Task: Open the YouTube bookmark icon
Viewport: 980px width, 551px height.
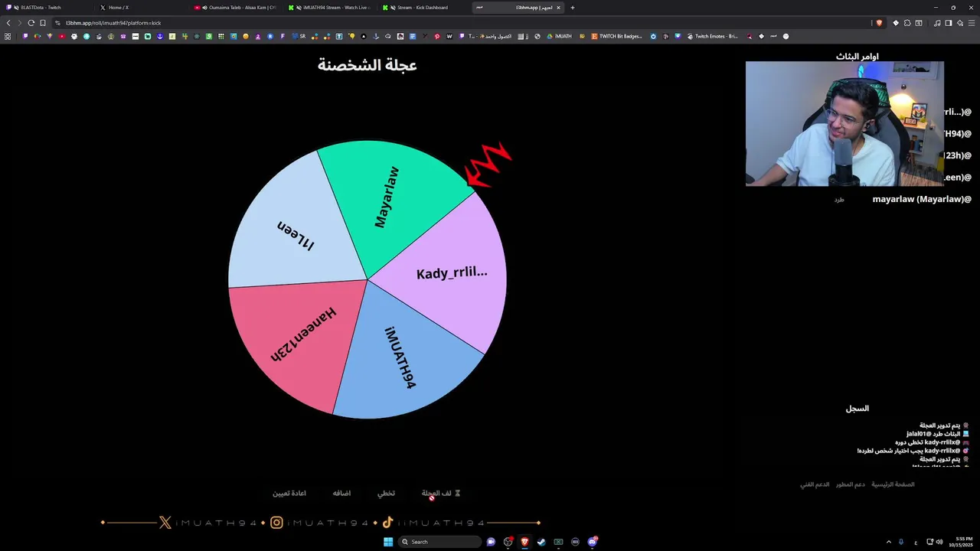Action: tap(62, 36)
